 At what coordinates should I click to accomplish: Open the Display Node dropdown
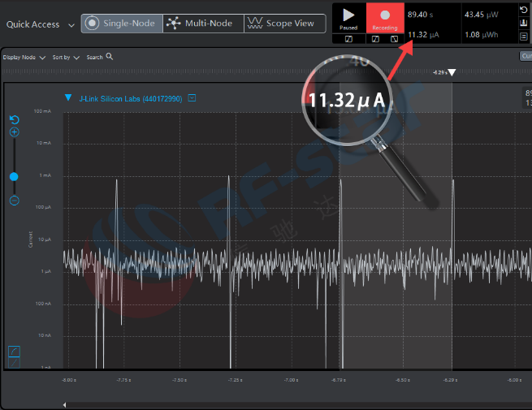pos(24,58)
